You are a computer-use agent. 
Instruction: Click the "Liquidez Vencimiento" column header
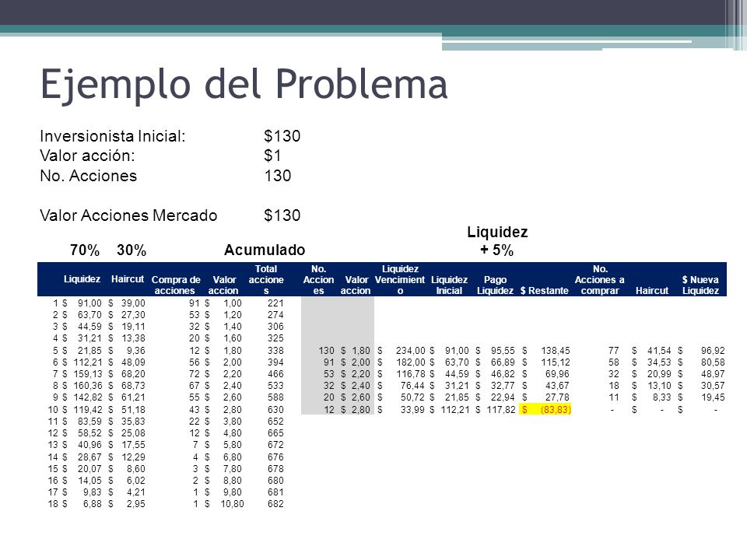(400, 279)
